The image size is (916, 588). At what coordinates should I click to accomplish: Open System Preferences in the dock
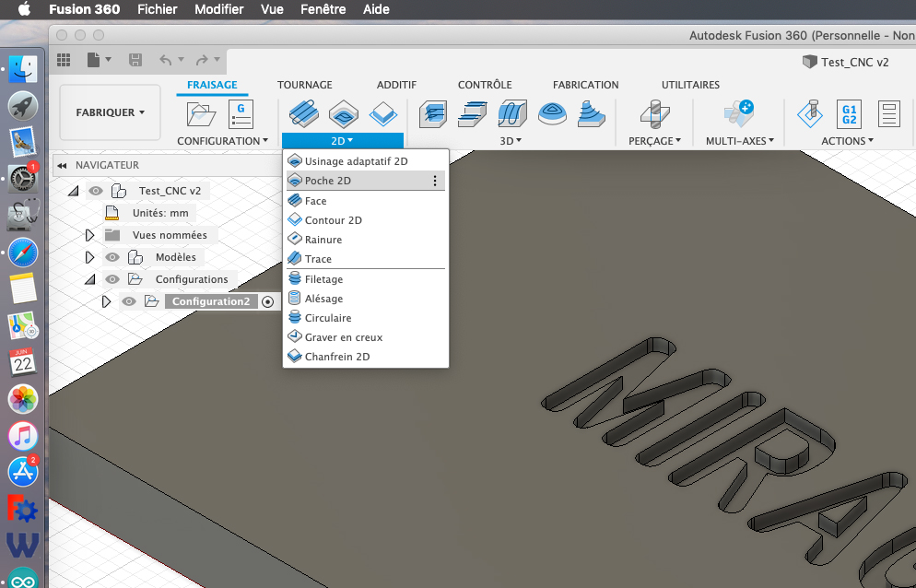(23, 178)
